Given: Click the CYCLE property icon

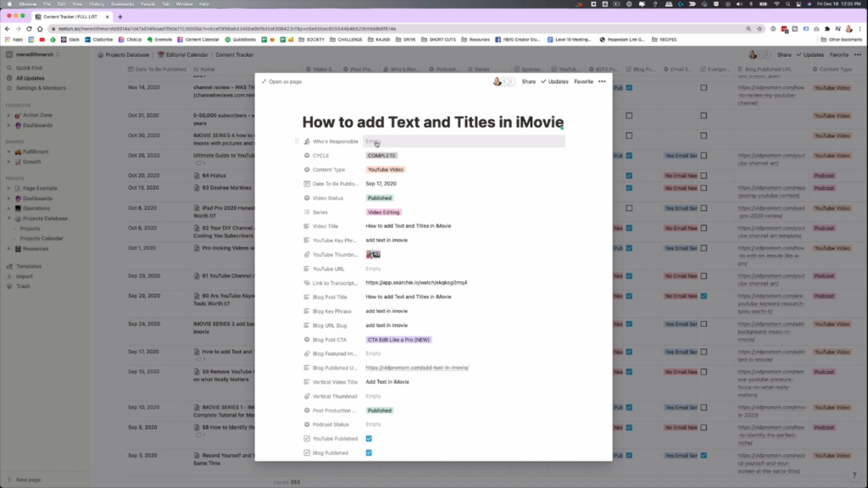Looking at the screenshot, I should [307, 156].
